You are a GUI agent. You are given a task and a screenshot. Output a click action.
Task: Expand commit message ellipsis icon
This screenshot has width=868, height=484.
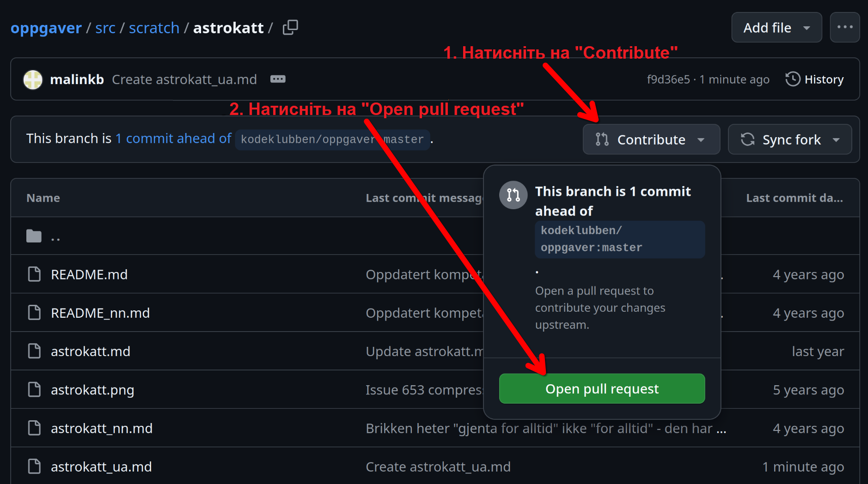[x=278, y=79]
